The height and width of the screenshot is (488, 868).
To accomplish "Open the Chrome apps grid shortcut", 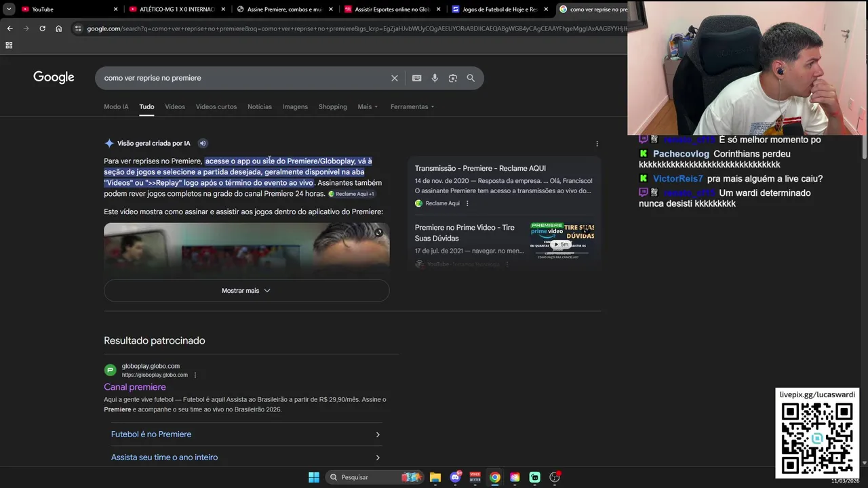I will (9, 45).
